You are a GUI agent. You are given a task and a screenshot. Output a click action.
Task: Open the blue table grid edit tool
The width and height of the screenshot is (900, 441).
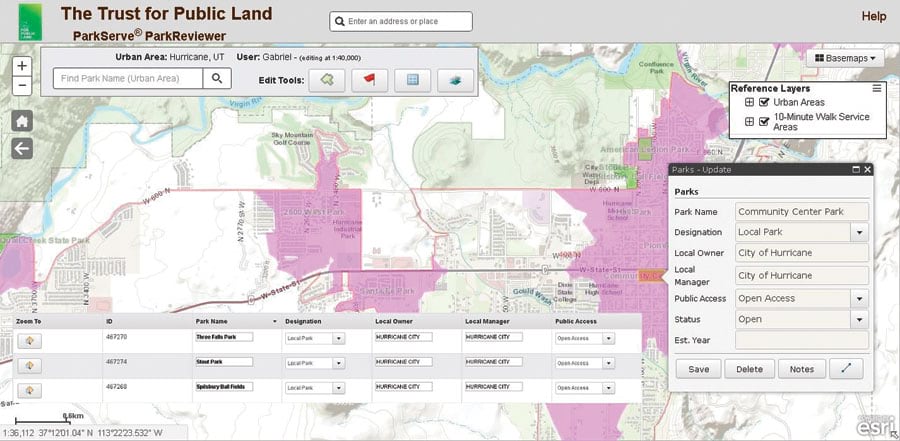pyautogui.click(x=412, y=80)
